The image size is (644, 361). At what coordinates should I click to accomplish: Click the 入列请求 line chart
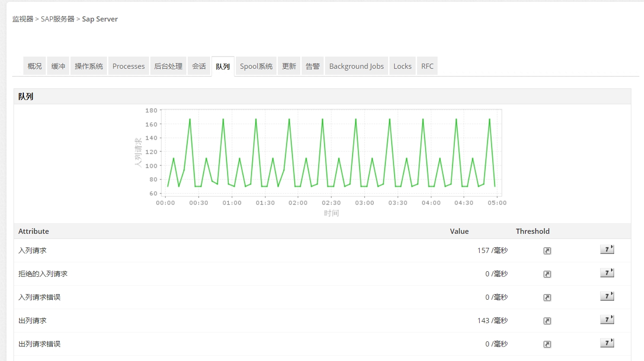tap(331, 152)
